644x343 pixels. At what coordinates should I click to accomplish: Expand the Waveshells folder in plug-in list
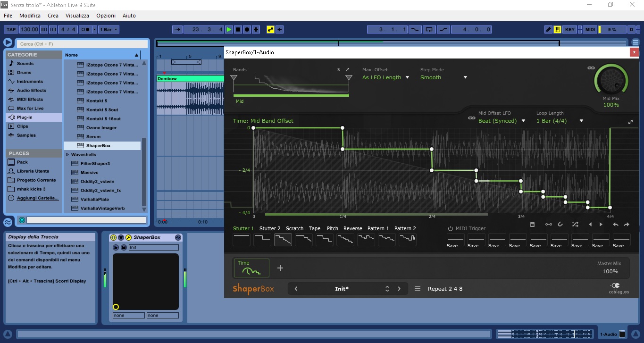coord(67,155)
